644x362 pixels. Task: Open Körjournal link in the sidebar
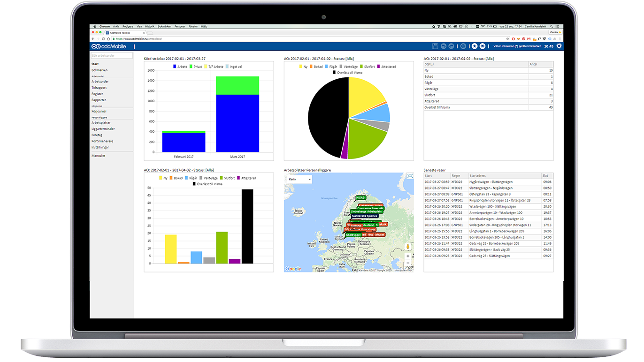pyautogui.click(x=99, y=111)
